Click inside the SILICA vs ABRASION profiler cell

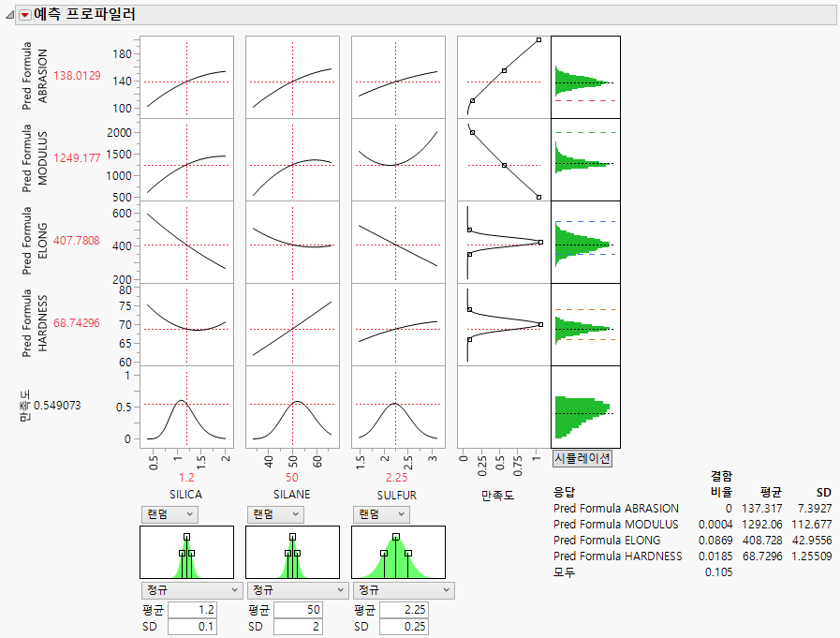185,77
